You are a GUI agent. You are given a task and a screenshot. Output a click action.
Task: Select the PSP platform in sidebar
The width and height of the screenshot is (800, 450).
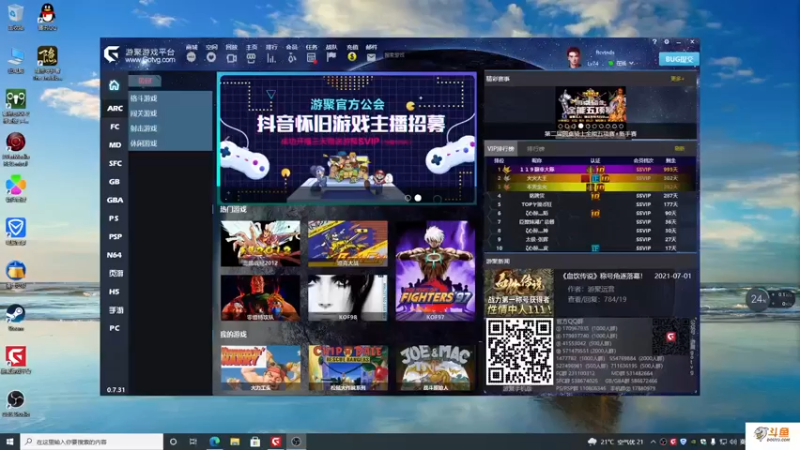114,237
